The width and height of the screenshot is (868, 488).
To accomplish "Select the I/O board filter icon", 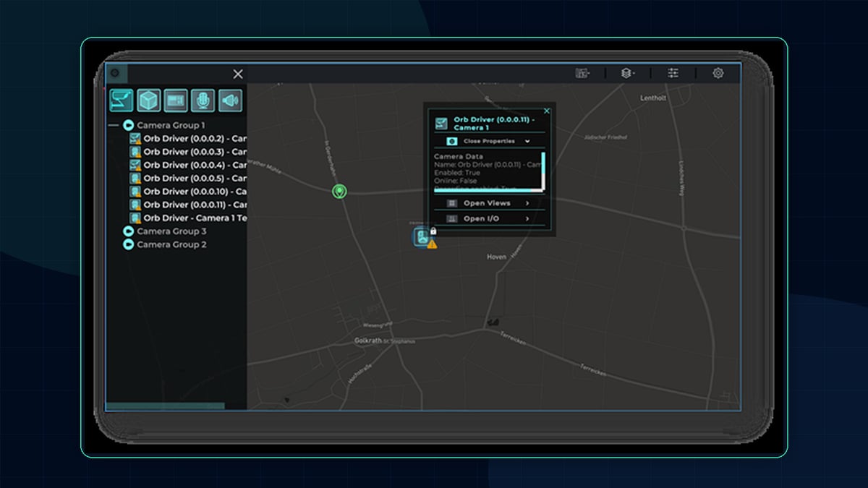I will click(176, 100).
